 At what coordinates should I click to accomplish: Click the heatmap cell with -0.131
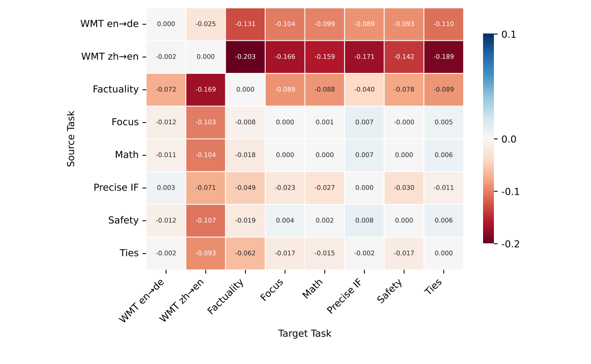(x=245, y=24)
